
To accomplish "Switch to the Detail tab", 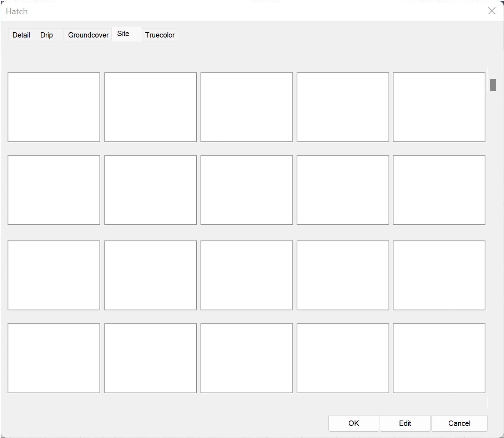I will [x=21, y=35].
